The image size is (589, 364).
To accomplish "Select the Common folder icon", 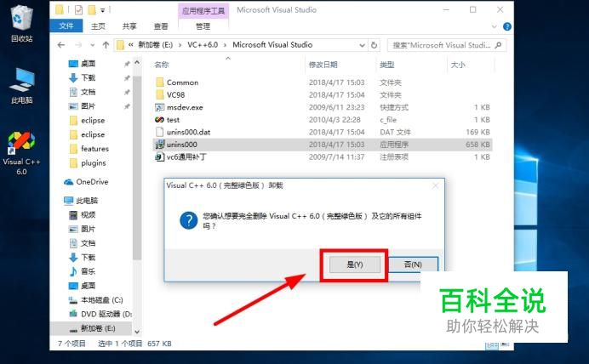I will tap(160, 82).
